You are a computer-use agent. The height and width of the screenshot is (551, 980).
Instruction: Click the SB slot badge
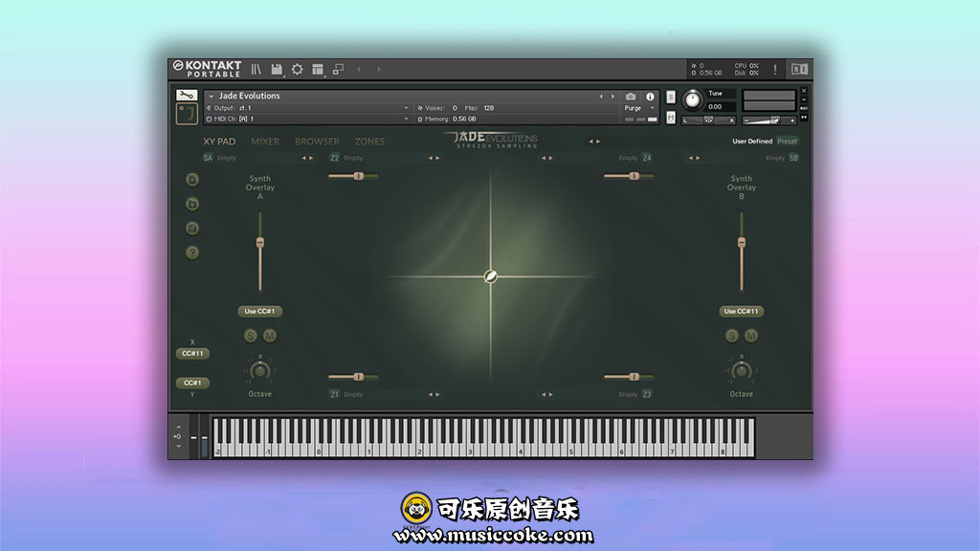coord(793,158)
